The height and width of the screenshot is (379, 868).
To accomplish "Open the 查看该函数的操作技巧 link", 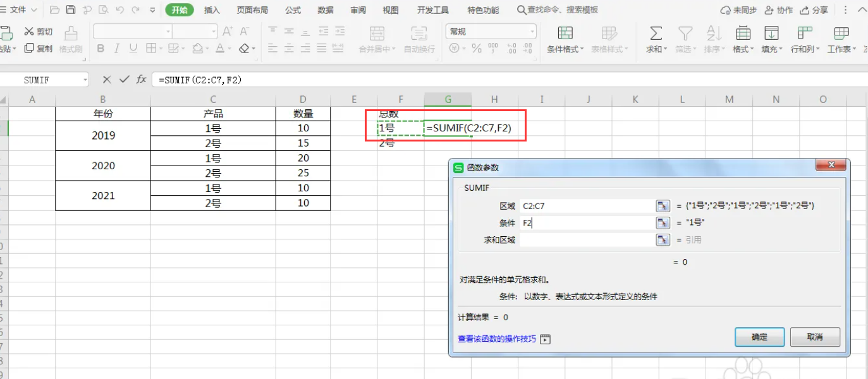I will click(497, 339).
